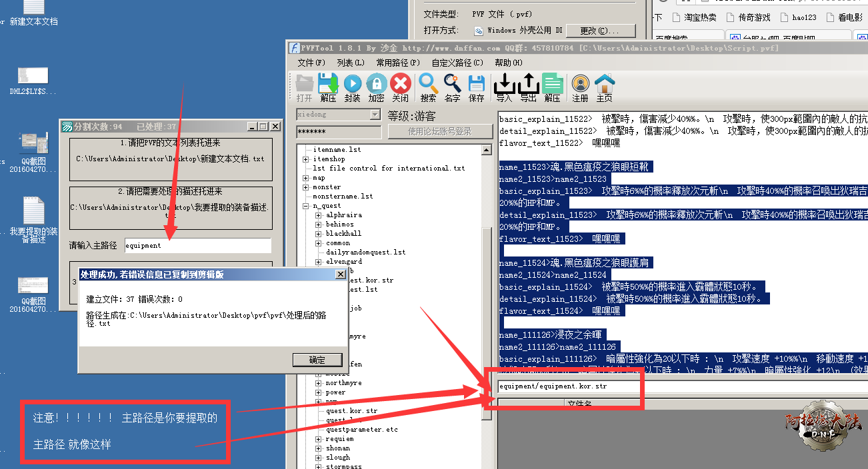Expand the itemshop folder in tree
This screenshot has width=868, height=469.
[x=306, y=159]
